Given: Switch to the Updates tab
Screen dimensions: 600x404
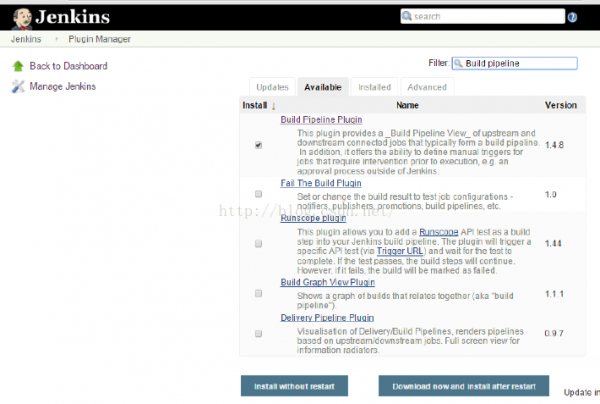Looking at the screenshot, I should point(272,87).
